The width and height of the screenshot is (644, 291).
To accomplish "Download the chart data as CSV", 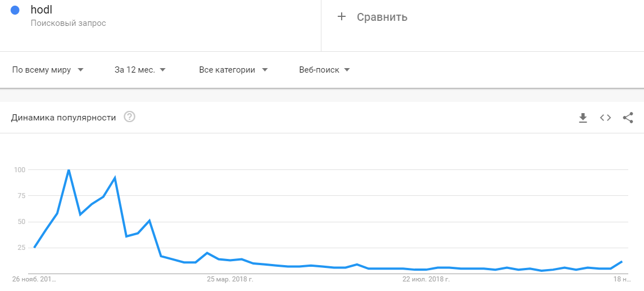I will (x=583, y=118).
